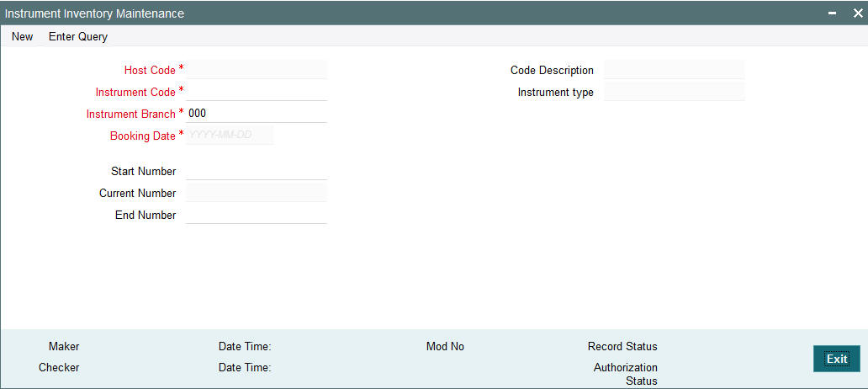Click the Exit button
Screen dimensions: 868x389
(x=836, y=359)
